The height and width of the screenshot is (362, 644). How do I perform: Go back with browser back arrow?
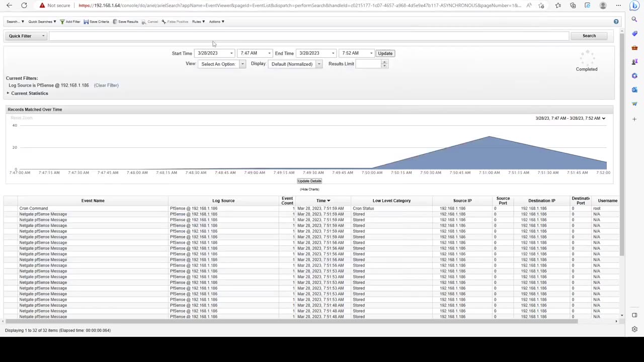(9, 6)
